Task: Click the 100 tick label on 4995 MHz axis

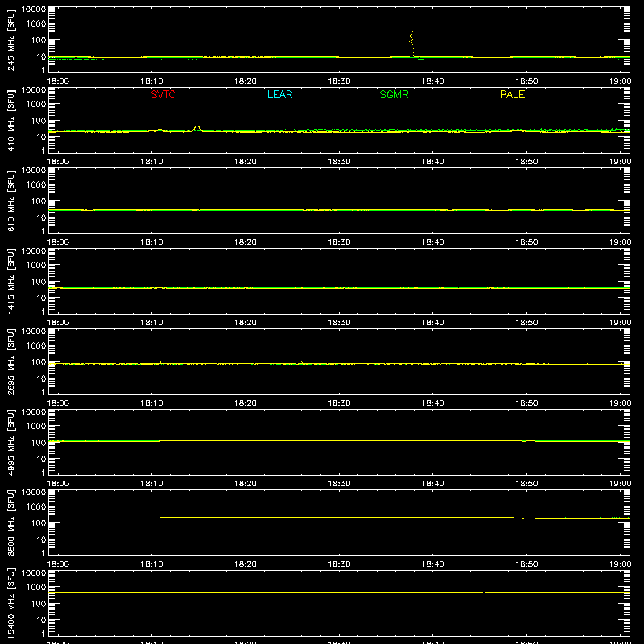Action: click(x=39, y=443)
